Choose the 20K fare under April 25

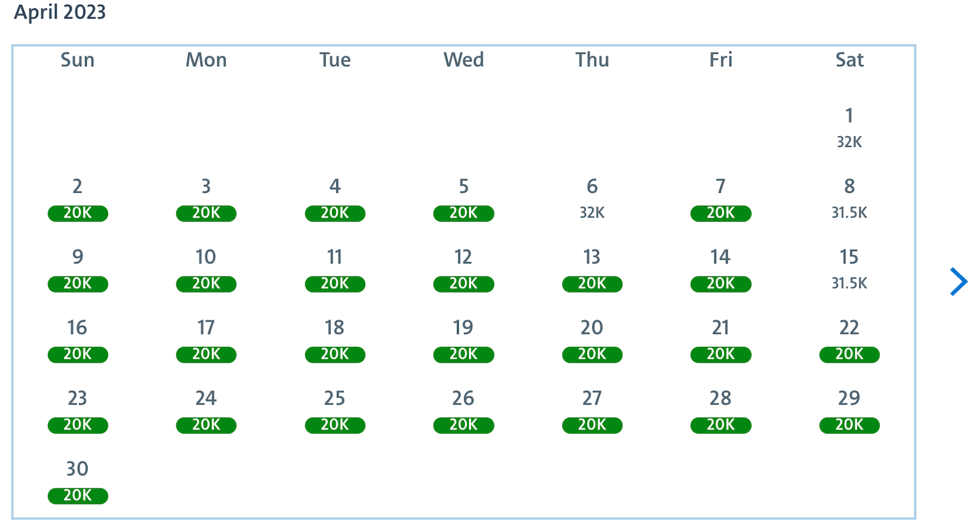[x=334, y=425]
